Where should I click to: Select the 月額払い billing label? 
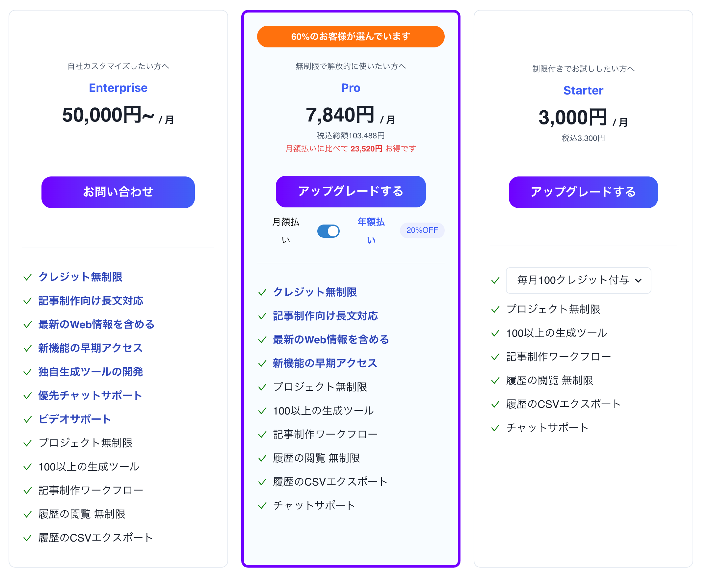(286, 231)
